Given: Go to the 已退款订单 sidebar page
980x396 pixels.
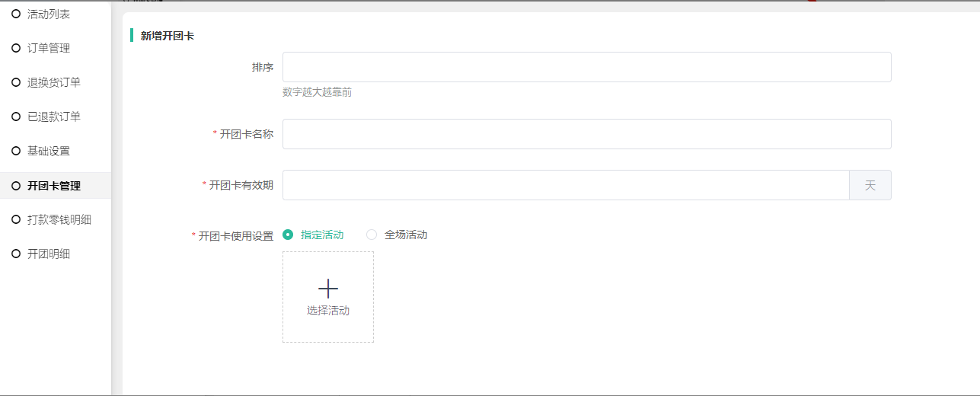Looking at the screenshot, I should [54, 117].
